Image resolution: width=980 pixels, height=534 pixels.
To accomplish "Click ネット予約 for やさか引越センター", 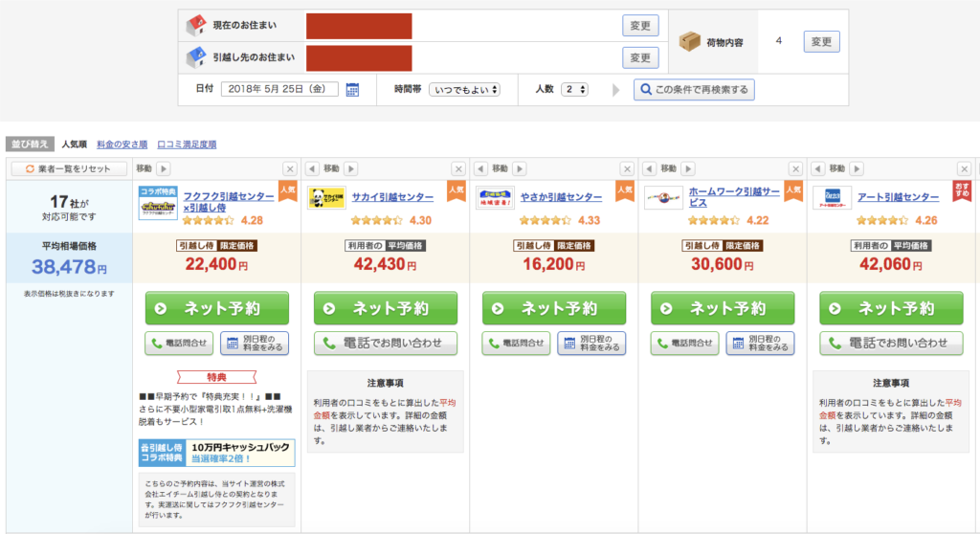I will [554, 308].
